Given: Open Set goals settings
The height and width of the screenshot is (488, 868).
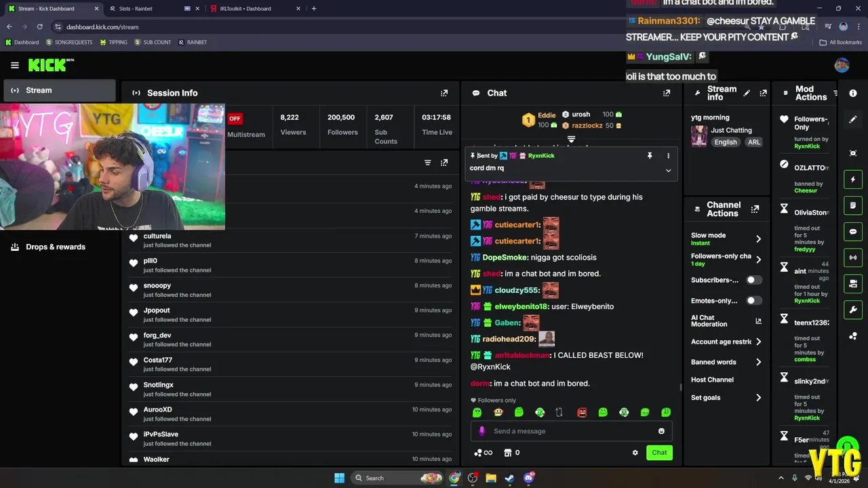Looking at the screenshot, I should [726, 398].
